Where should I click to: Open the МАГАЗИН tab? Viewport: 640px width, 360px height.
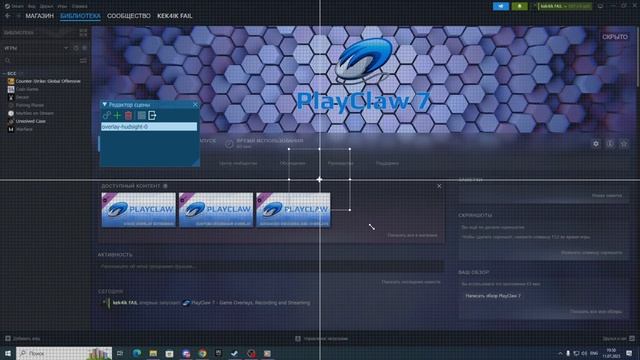(40, 16)
